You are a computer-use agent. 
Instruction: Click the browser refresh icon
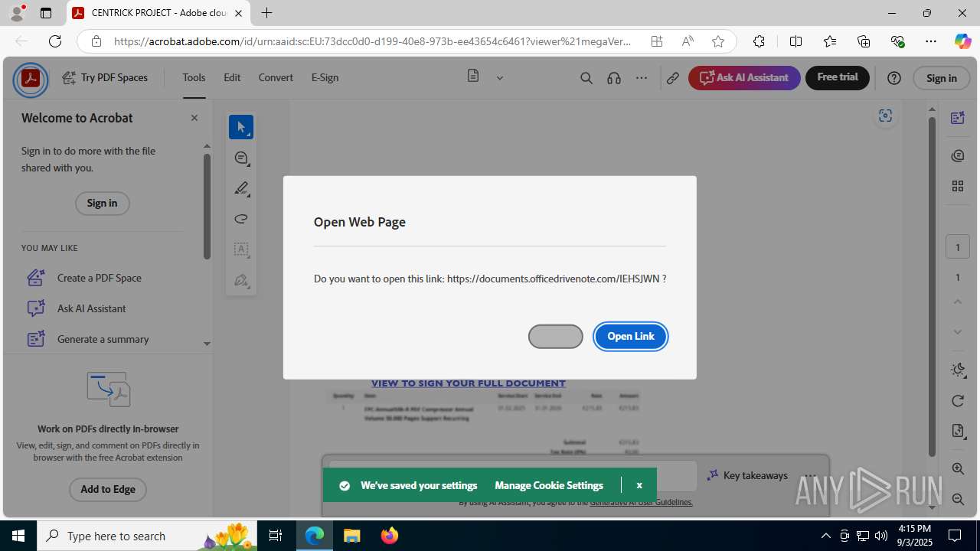point(55,41)
